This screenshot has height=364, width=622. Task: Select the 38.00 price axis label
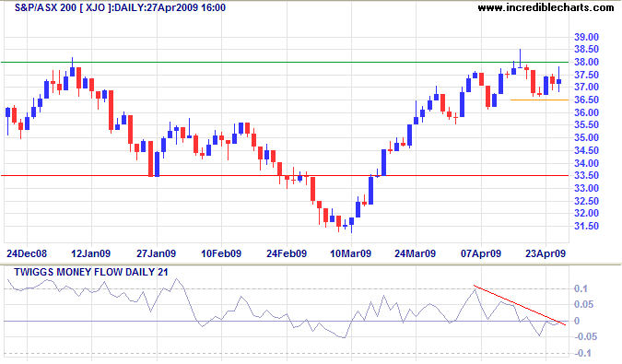[586, 62]
